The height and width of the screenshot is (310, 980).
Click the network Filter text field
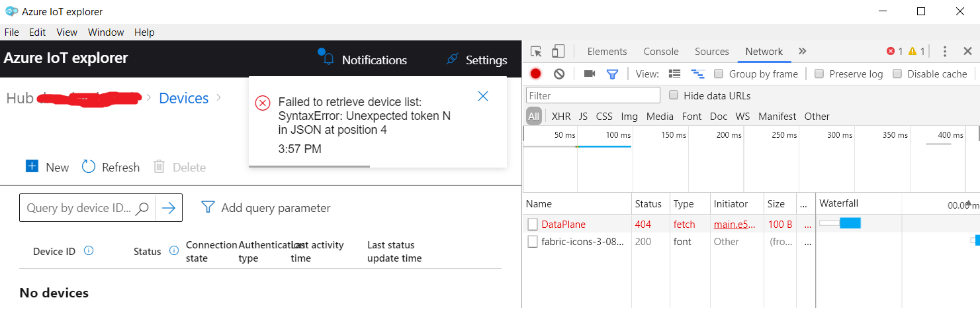click(594, 95)
